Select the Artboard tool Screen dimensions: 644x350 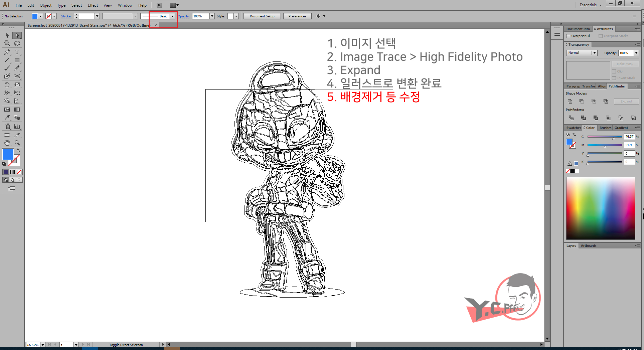tap(7, 135)
